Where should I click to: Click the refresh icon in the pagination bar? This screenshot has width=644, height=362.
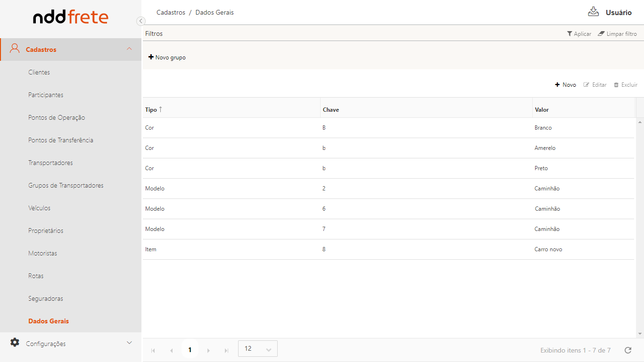point(627,350)
